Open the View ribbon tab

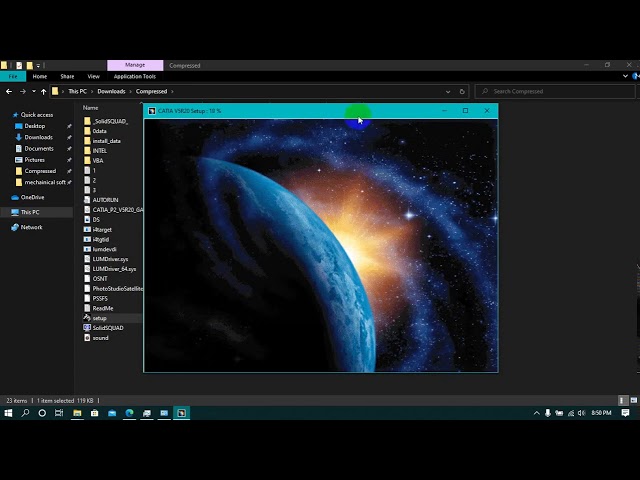tap(93, 76)
